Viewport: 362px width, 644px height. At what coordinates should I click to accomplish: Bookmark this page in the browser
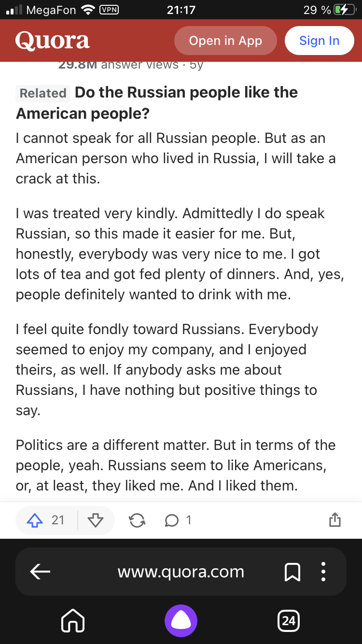tap(293, 572)
